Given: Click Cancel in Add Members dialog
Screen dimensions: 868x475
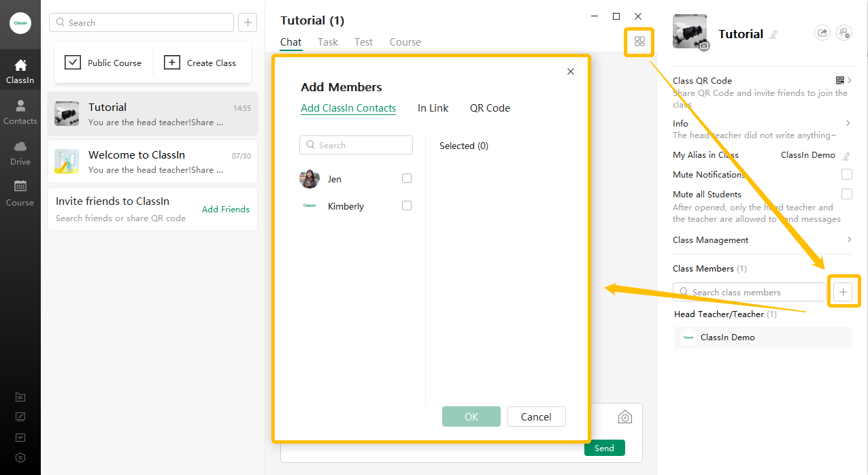Looking at the screenshot, I should (536, 416).
